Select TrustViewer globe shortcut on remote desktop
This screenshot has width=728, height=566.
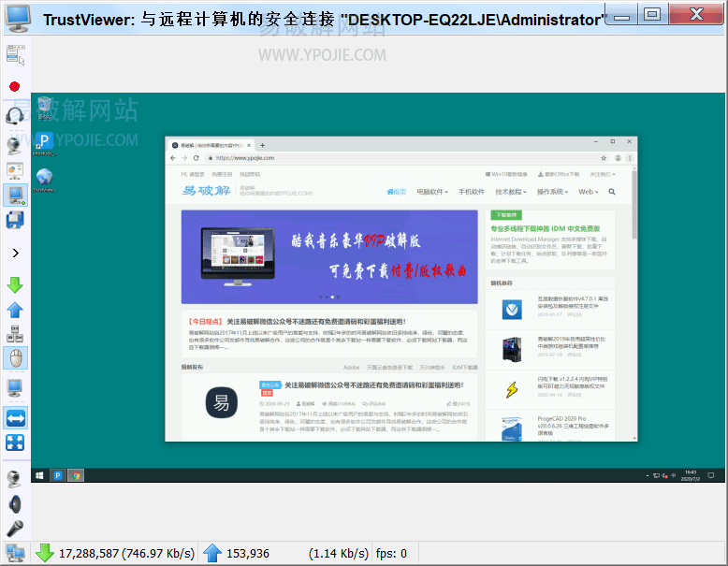(45, 180)
